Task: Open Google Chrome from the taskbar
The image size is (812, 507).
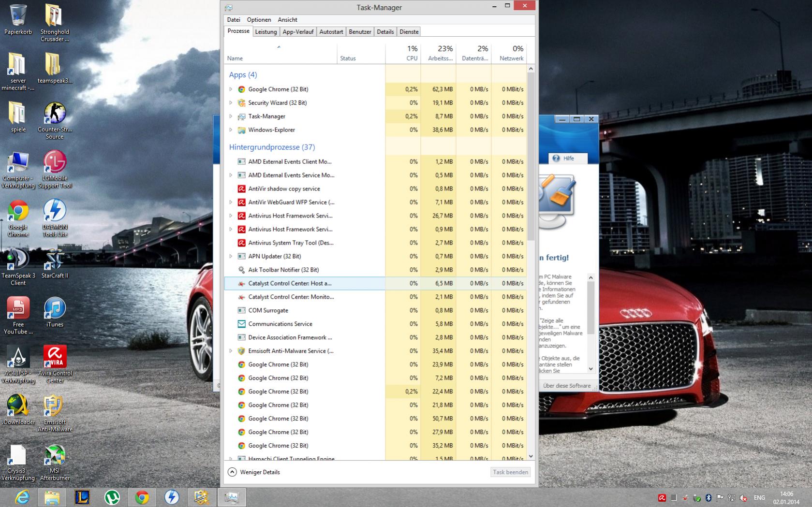Action: (142, 497)
